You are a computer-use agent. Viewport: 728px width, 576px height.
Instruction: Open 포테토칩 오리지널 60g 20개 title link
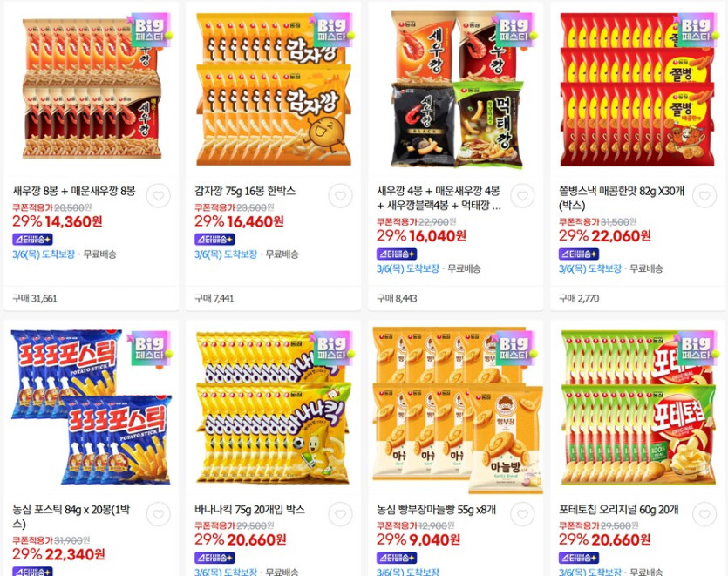coord(618,510)
